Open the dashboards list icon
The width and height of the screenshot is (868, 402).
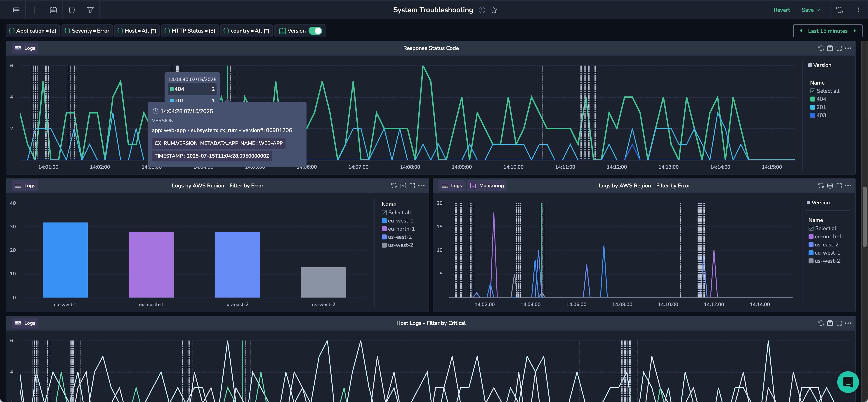(16, 10)
